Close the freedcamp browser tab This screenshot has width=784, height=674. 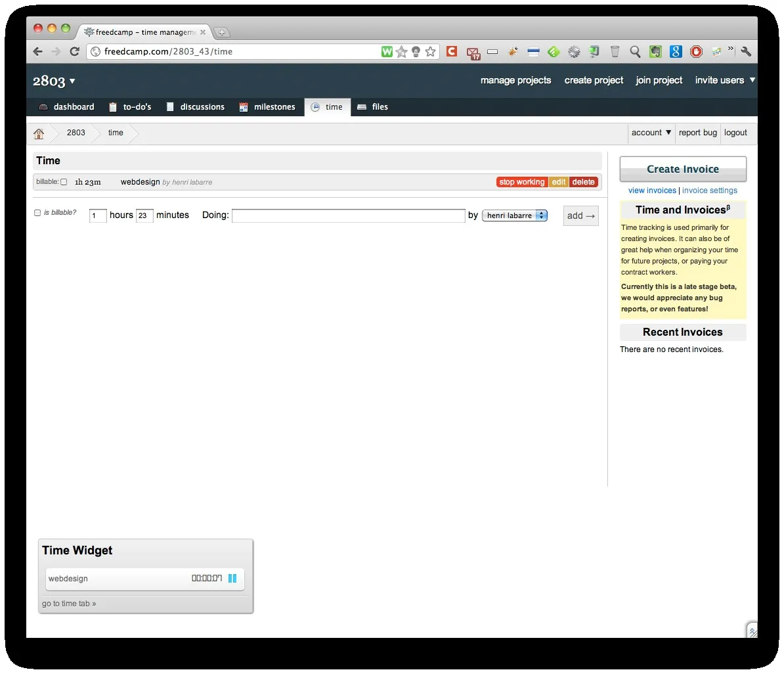202,32
